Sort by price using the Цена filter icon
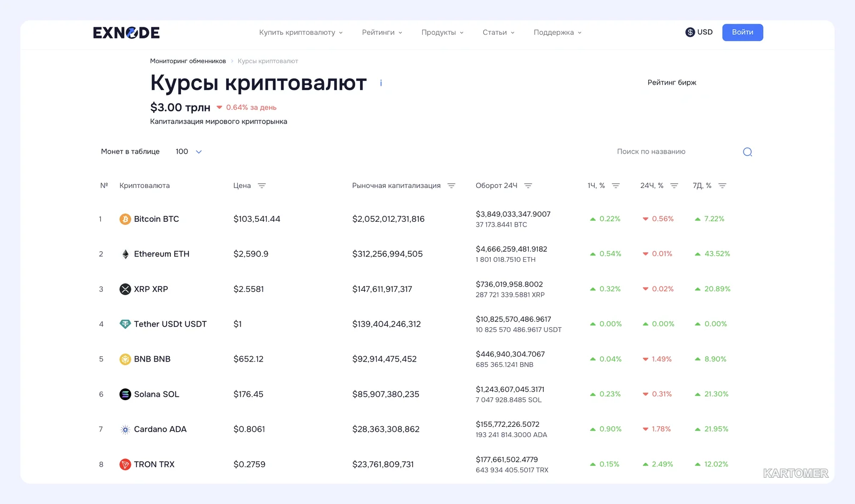The image size is (855, 504). 261,186
